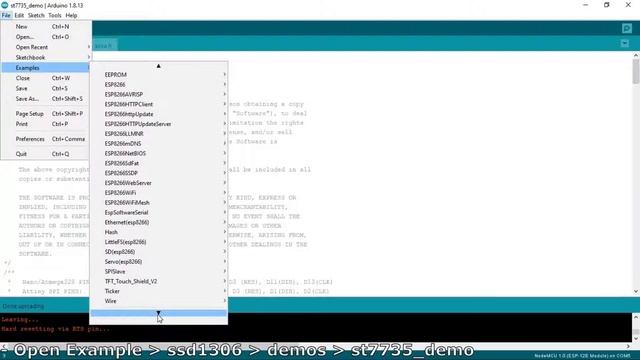640x360 pixels.
Task: Choose Open... from the File menu
Action: (46, 37)
